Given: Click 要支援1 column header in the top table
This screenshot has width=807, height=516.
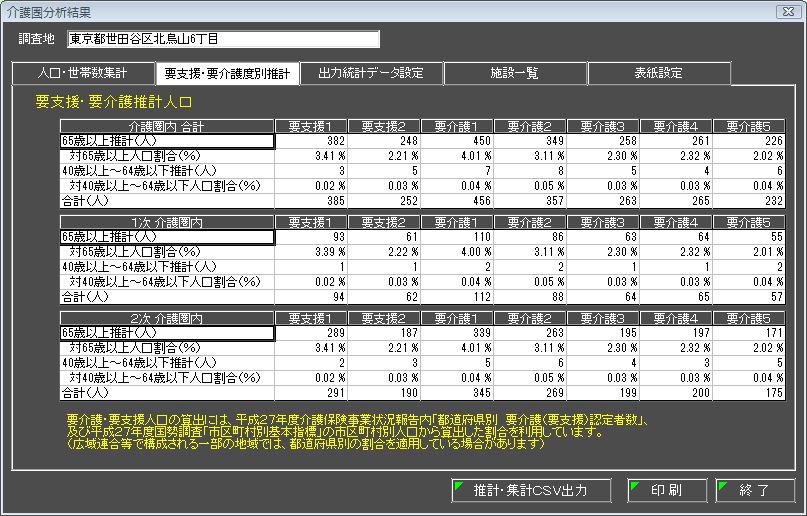Looking at the screenshot, I should coord(310,126).
